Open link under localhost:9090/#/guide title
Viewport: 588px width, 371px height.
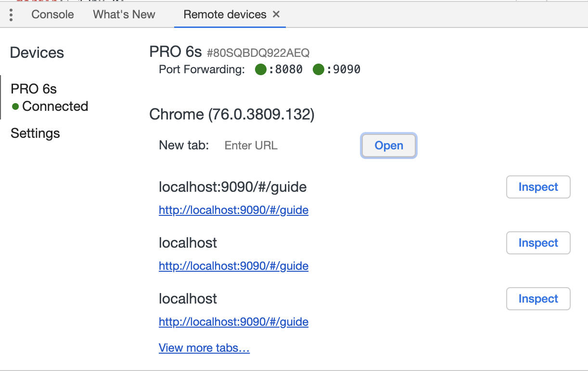(x=233, y=210)
